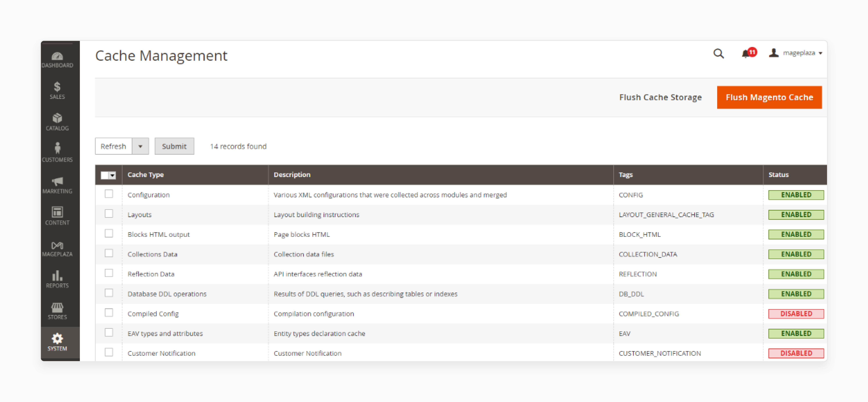The image size is (868, 402).
Task: Check the Customer Notification row checkbox
Action: pos(109,352)
